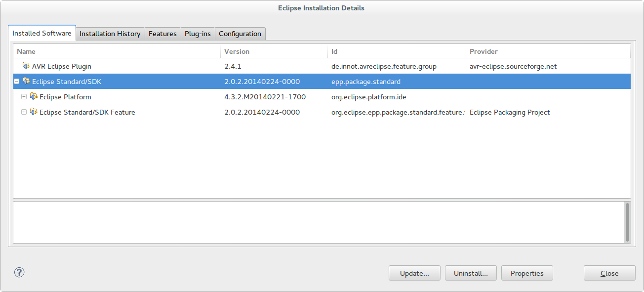The height and width of the screenshot is (292, 644).
Task: Click avr-eclipse.sourceforge.net provider cell
Action: tap(513, 66)
